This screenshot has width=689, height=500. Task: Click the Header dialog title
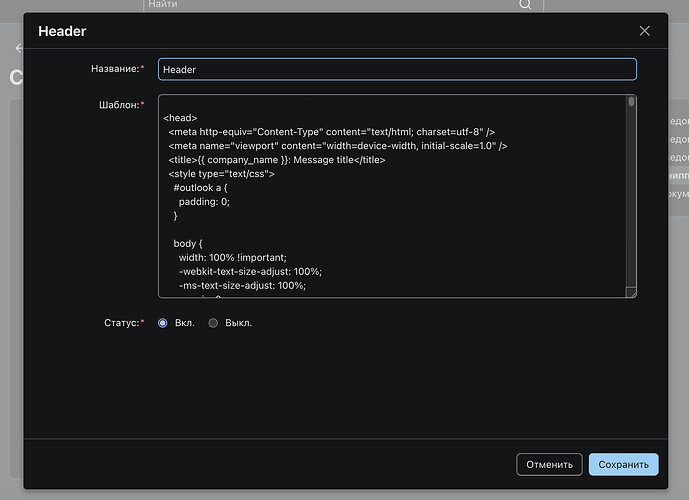(62, 31)
